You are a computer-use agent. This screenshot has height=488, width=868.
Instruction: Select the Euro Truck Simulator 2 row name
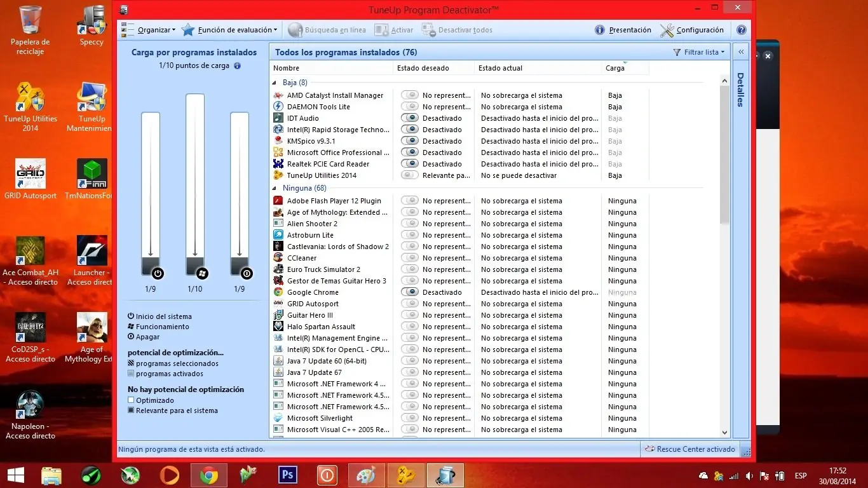point(323,269)
